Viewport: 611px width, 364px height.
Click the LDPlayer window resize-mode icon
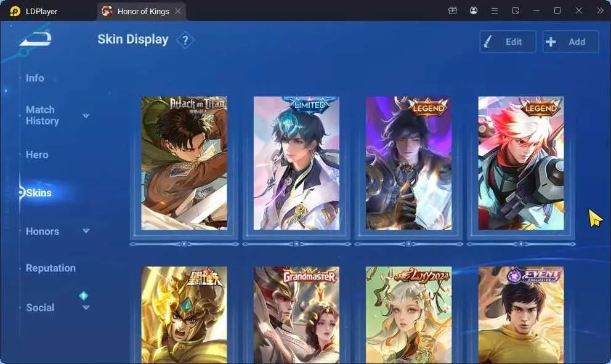516,10
